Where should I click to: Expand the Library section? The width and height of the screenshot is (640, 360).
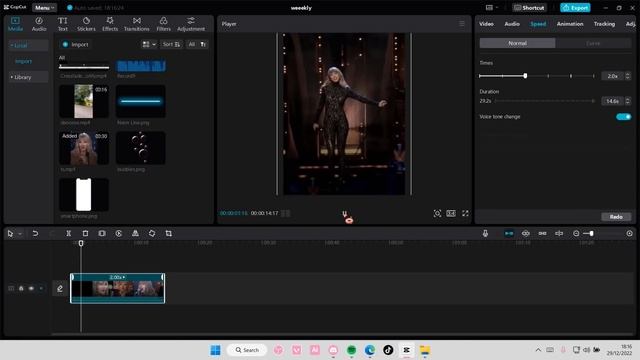pos(28,77)
